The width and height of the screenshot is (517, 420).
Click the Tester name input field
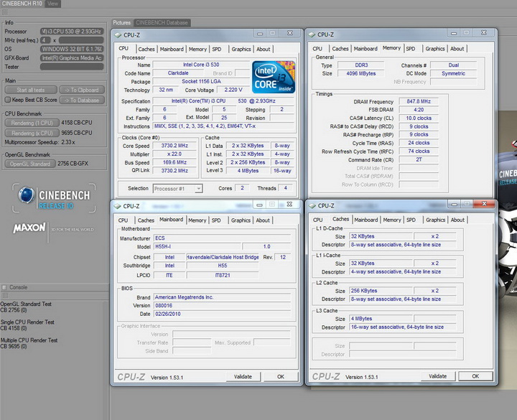[72, 66]
